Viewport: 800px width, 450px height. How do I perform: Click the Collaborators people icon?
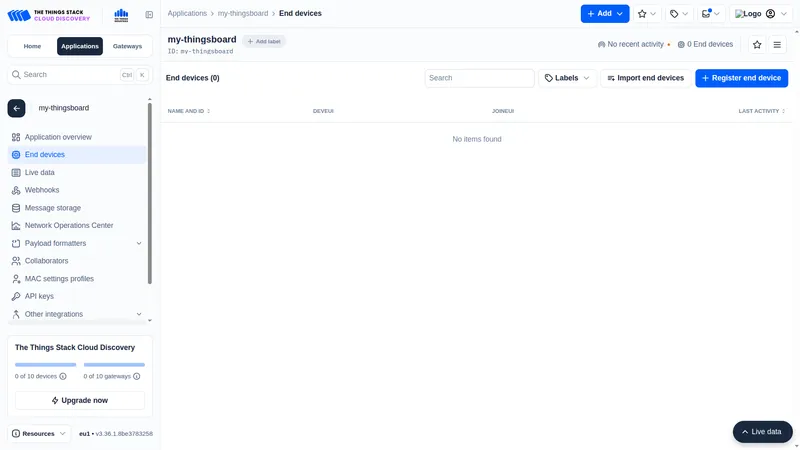pos(16,261)
